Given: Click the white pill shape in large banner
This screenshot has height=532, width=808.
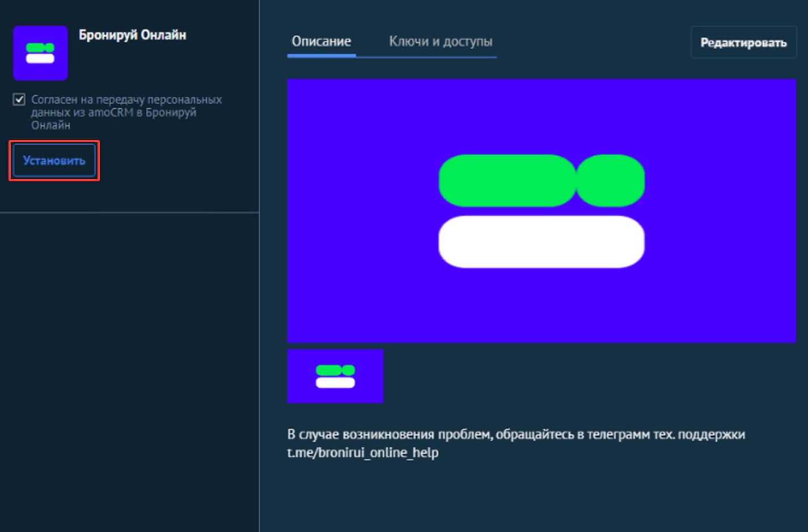Looking at the screenshot, I should click(542, 242).
